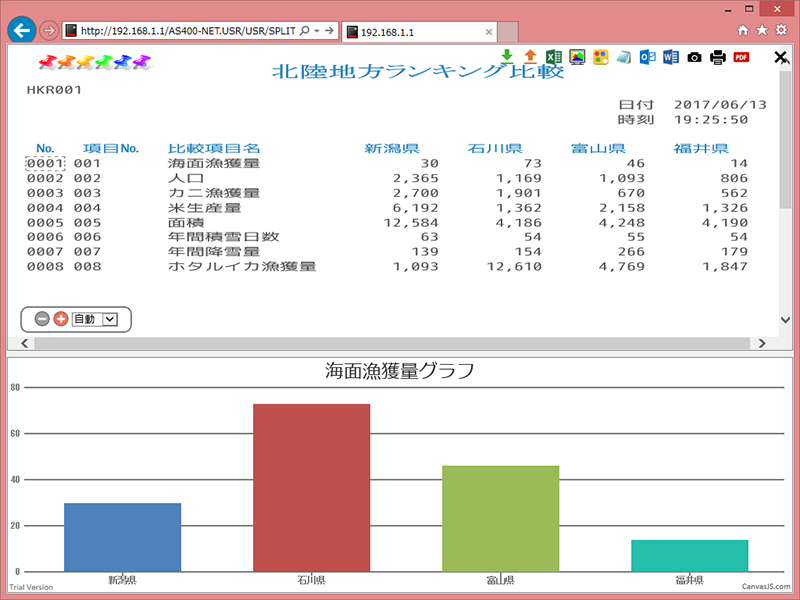Image resolution: width=800 pixels, height=600 pixels.
Task: Close the 192.168.1.1 tab
Action: click(x=489, y=32)
